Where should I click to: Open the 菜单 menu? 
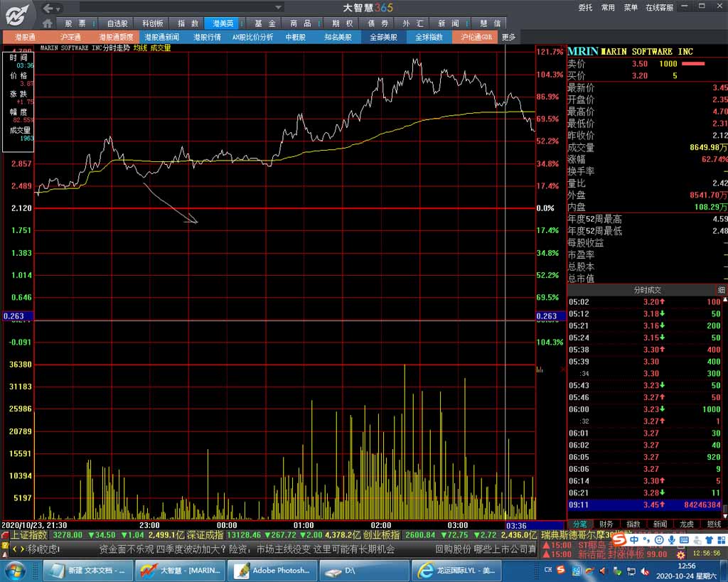click(x=631, y=7)
